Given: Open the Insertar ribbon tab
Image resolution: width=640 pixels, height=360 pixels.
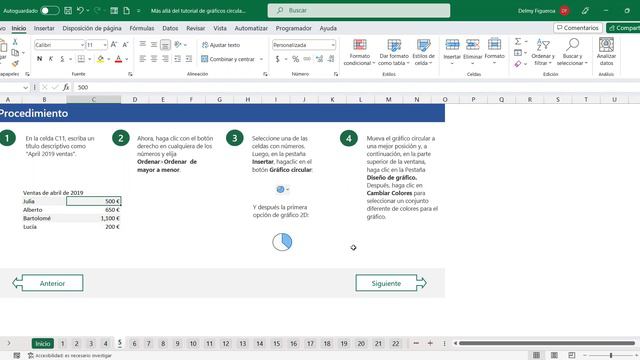Looking at the screenshot, I should [x=44, y=28].
